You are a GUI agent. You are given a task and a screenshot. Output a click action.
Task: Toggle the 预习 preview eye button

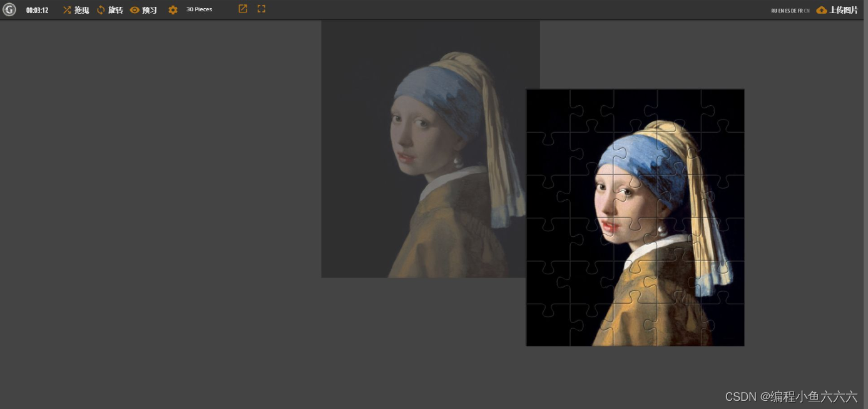coord(143,10)
